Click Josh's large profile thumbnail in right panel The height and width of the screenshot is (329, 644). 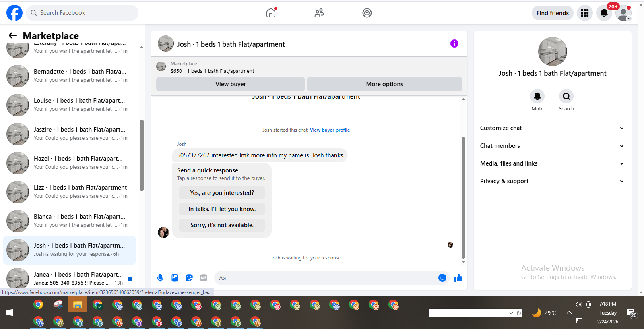tap(553, 52)
